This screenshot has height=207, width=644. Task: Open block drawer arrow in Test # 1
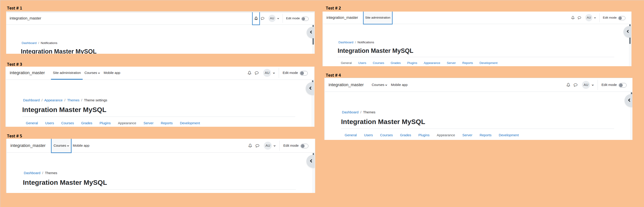click(x=311, y=32)
